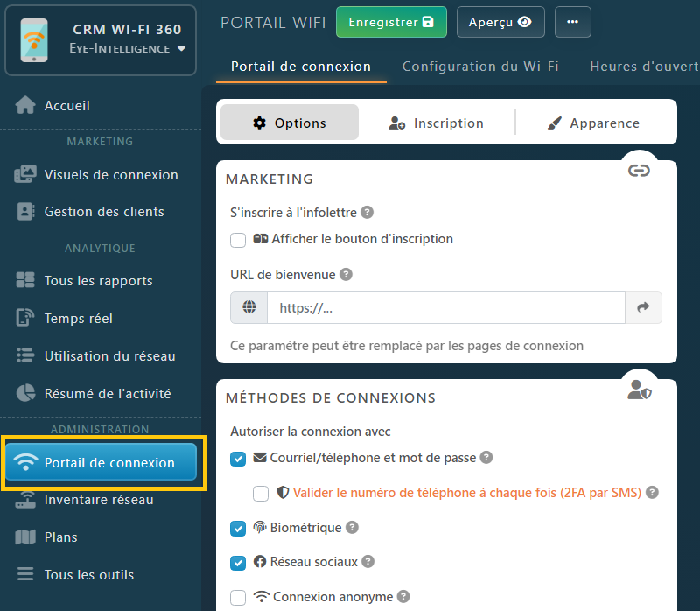Click the link icon on Marketing card
This screenshot has height=611, width=700.
(x=639, y=171)
